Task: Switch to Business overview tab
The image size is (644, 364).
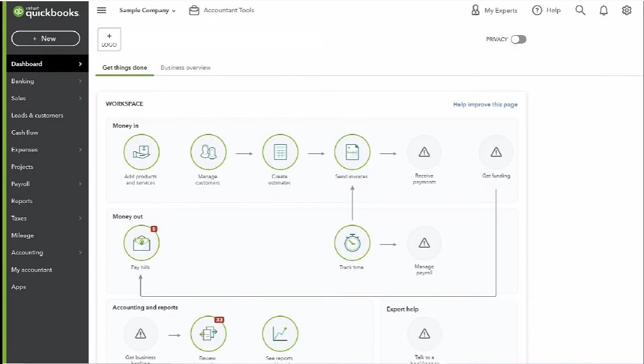Action: (186, 68)
